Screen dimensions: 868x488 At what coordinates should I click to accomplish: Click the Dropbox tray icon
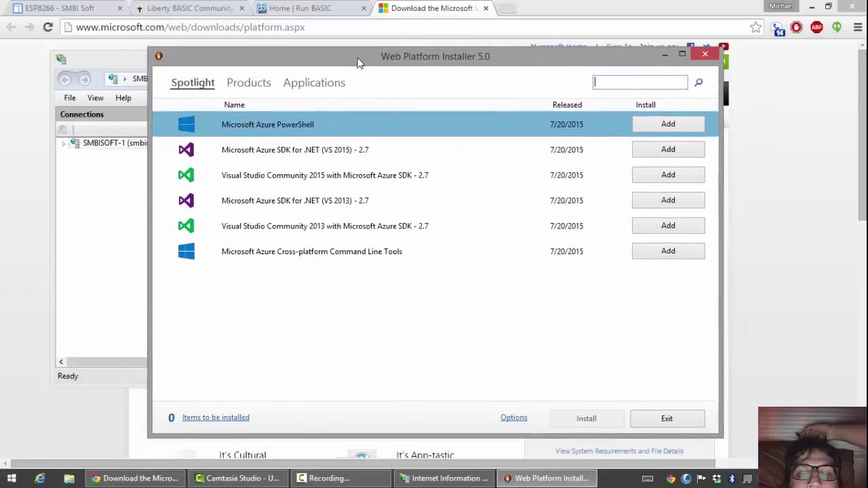click(717, 479)
